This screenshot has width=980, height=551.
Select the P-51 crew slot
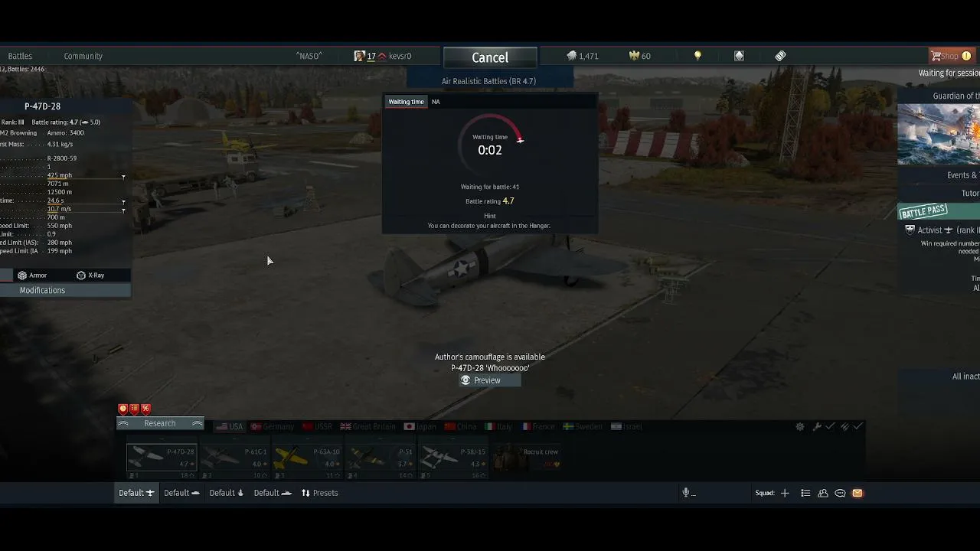click(x=380, y=458)
